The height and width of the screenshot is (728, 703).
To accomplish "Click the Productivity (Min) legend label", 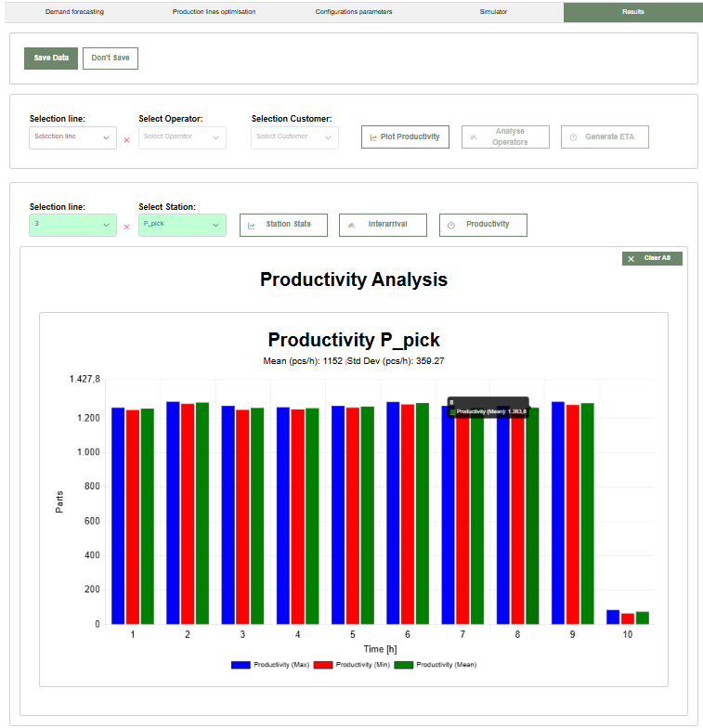I will pyautogui.click(x=362, y=665).
